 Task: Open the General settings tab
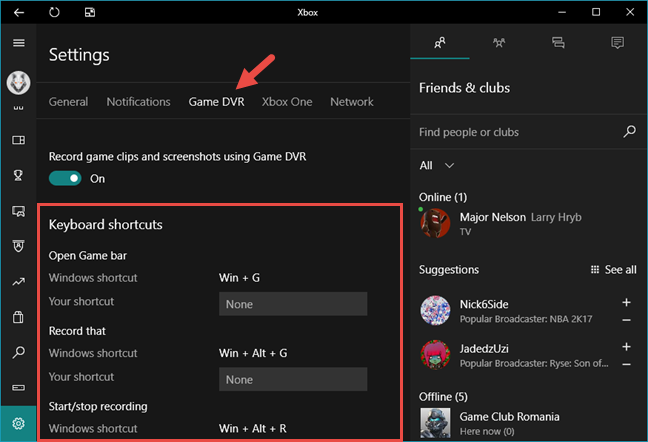68,102
